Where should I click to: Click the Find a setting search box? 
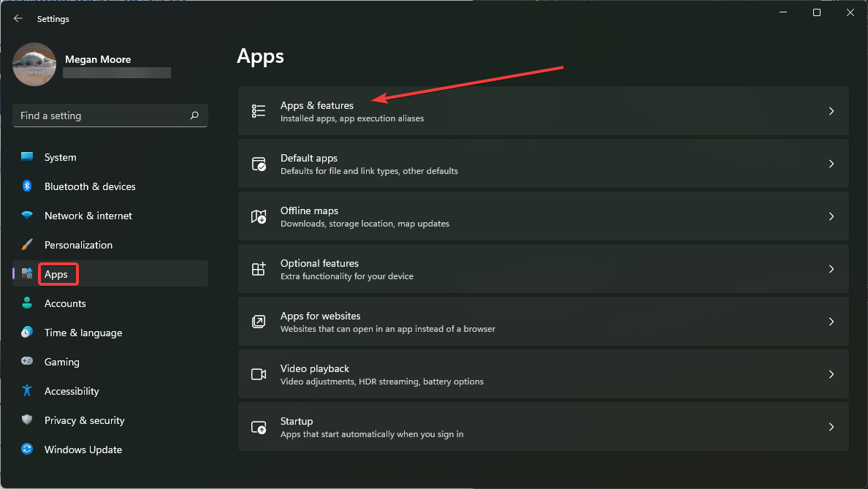(x=110, y=115)
